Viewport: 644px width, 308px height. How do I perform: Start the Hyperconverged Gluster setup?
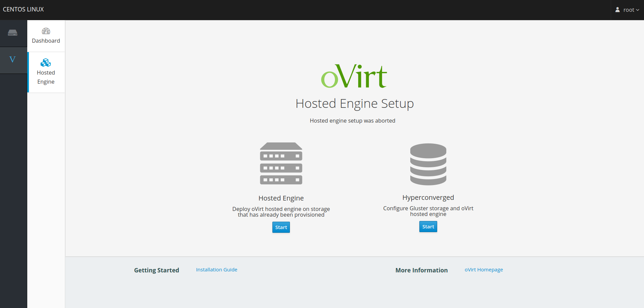tap(428, 226)
